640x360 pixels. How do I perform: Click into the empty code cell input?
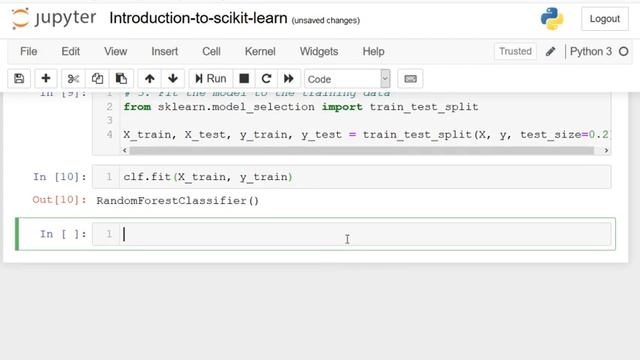(365, 234)
